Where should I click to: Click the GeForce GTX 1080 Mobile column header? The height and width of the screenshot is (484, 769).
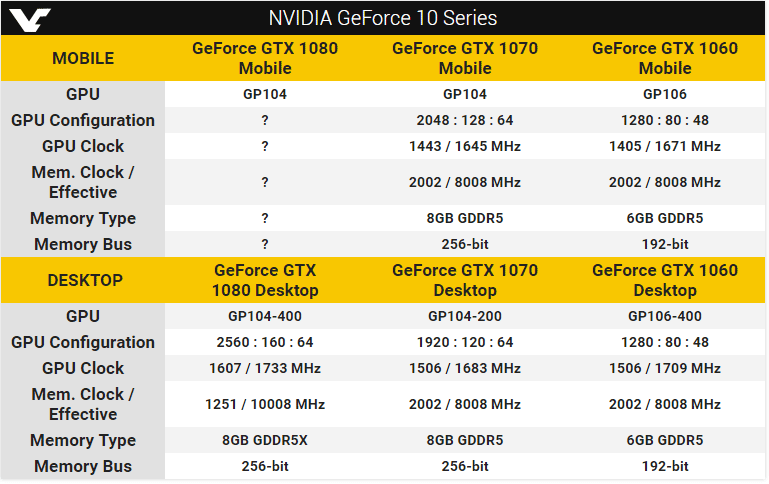click(265, 58)
